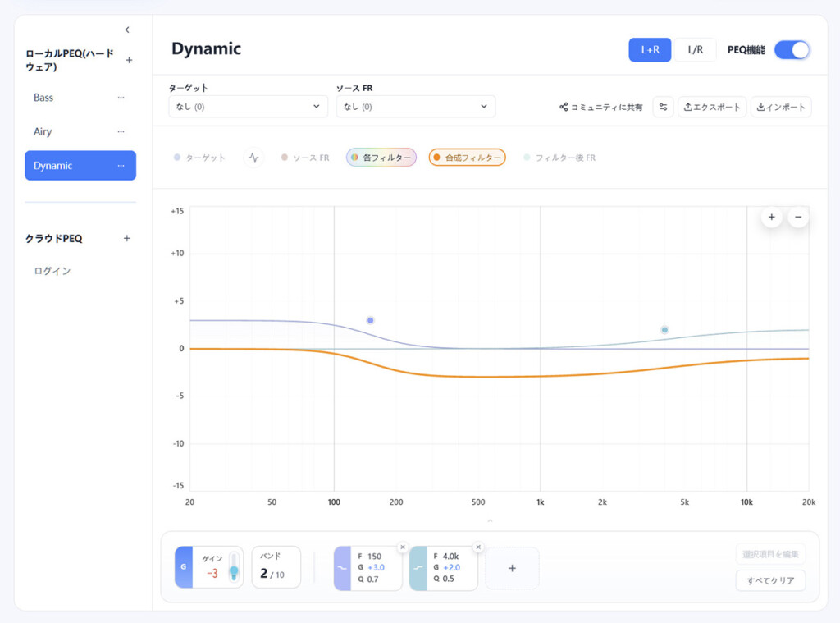Open the more options menu for Bass

pos(121,98)
